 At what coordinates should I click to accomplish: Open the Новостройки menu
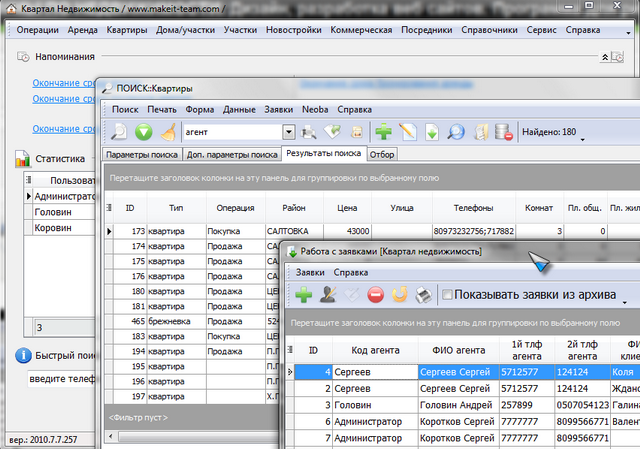pyautogui.click(x=293, y=30)
